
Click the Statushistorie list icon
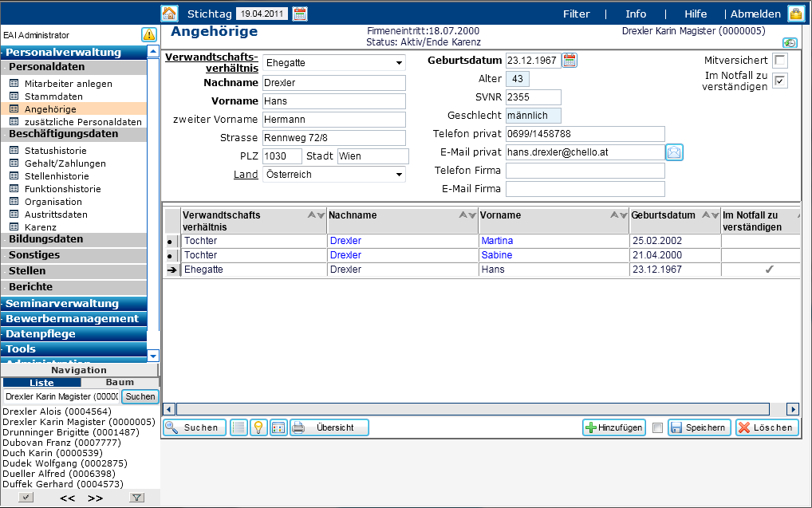14,151
